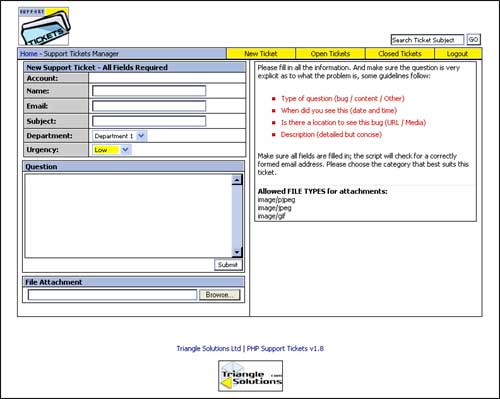Viewport: 500px width, 399px height.
Task: Click the Triangle Solutions footer logo
Action: click(250, 376)
